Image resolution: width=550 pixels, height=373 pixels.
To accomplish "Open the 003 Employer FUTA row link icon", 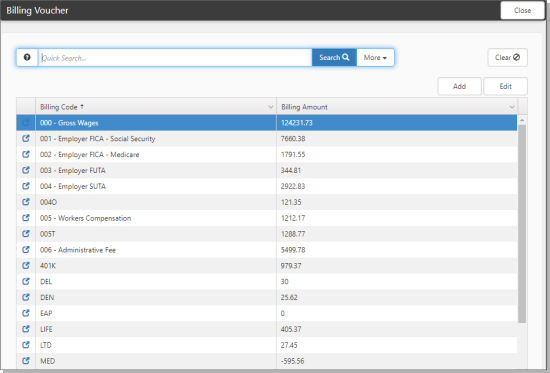I will [x=26, y=170].
